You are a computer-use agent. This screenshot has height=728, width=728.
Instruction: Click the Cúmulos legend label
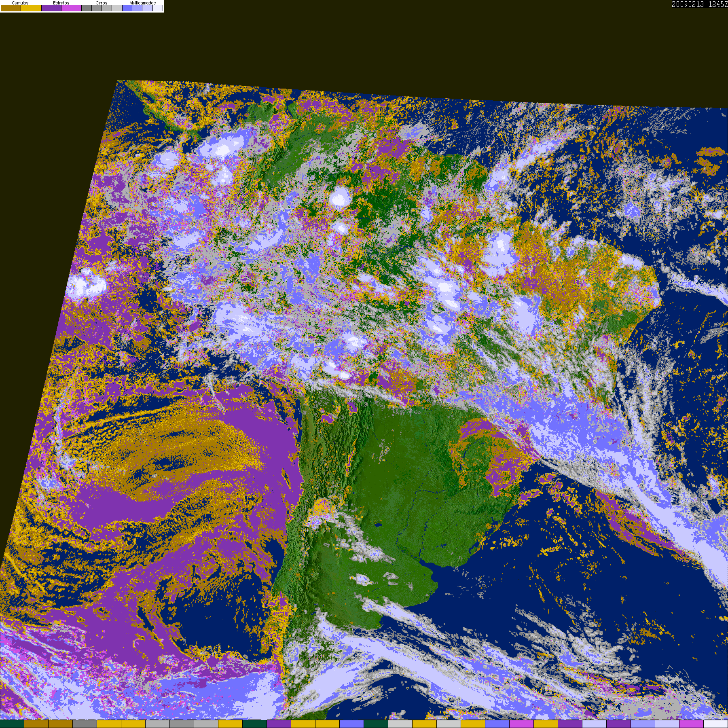(20, 3)
